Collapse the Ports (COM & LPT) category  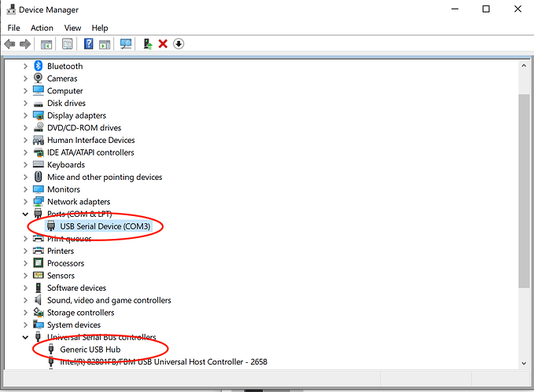[25, 214]
